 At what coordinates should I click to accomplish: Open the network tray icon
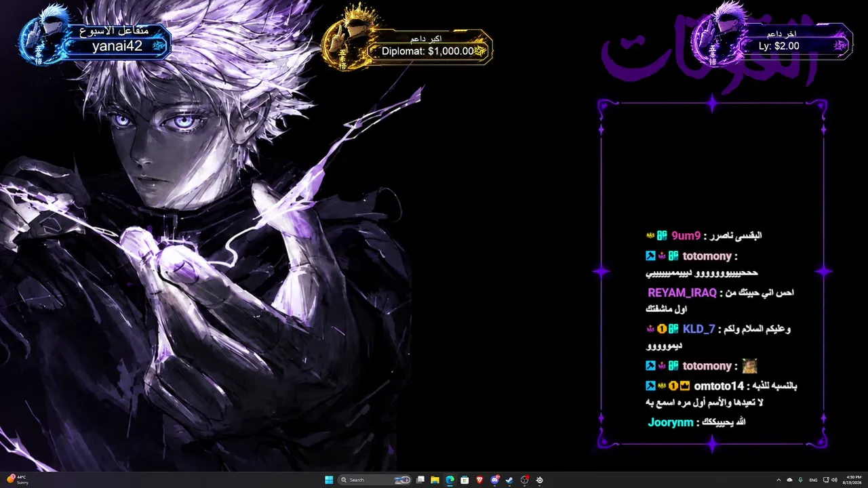826,480
